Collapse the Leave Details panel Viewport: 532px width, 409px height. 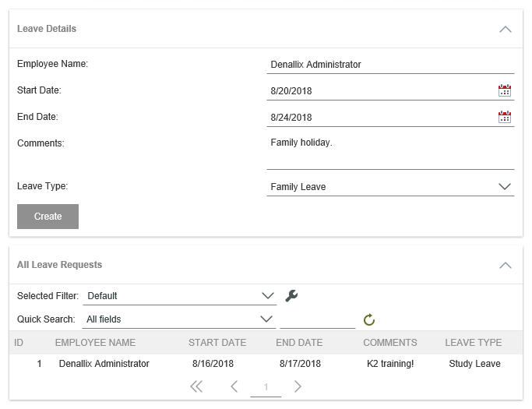click(505, 30)
